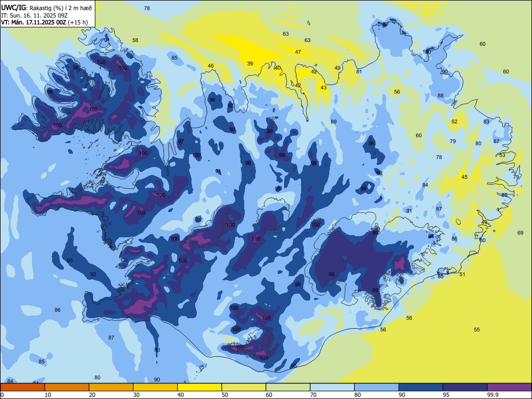Click the 'VT: Mán. 17.11.2025 00Z (+15 h)' line
This screenshot has height=399, width=532.
[45, 22]
